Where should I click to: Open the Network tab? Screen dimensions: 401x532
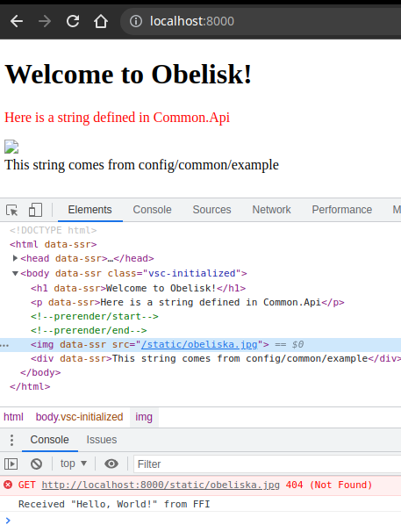pos(271,210)
